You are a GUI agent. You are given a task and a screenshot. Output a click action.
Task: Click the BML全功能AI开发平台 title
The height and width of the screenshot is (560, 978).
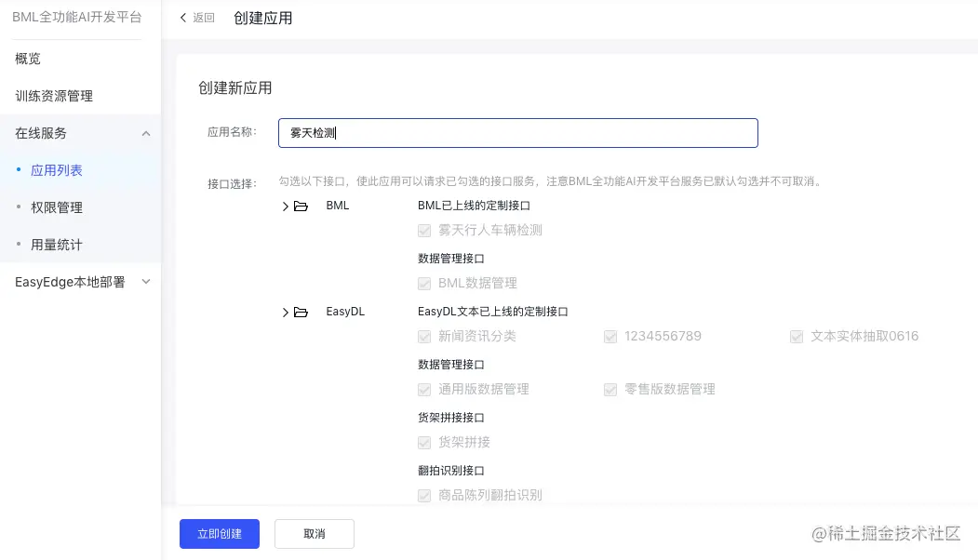(76, 17)
